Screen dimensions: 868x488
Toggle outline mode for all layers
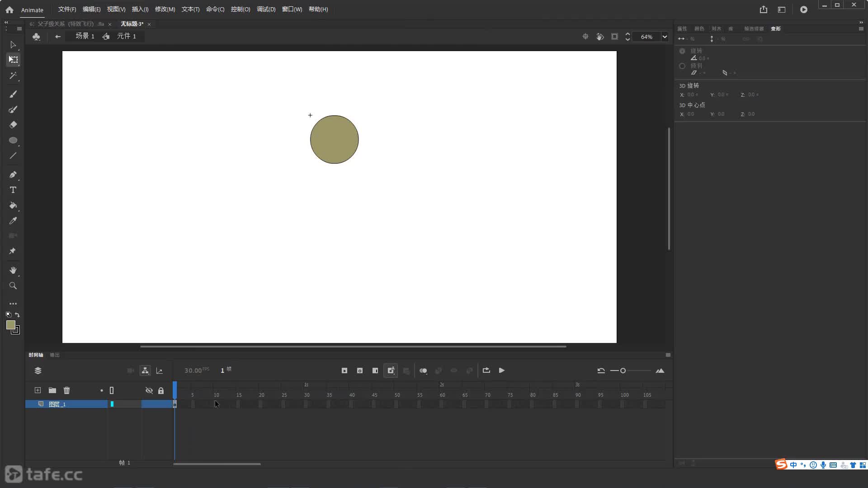tap(112, 390)
